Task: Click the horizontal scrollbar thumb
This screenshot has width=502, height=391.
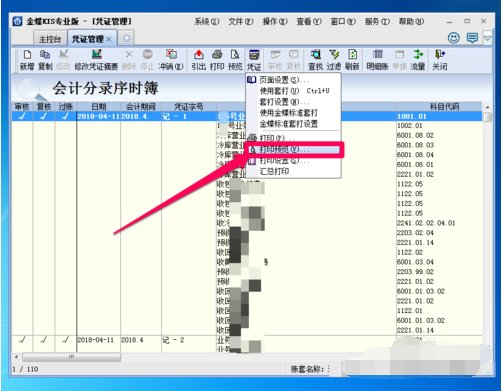Action: (71, 357)
